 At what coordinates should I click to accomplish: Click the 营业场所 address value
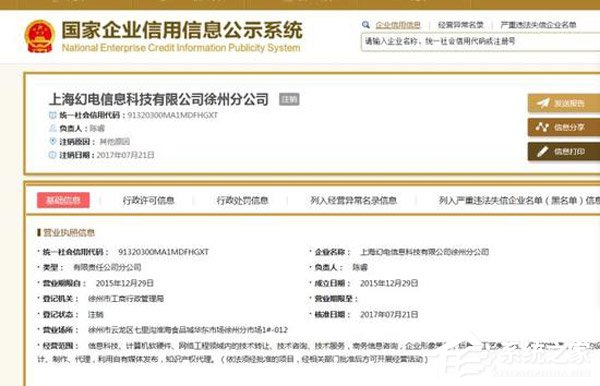pos(188,330)
